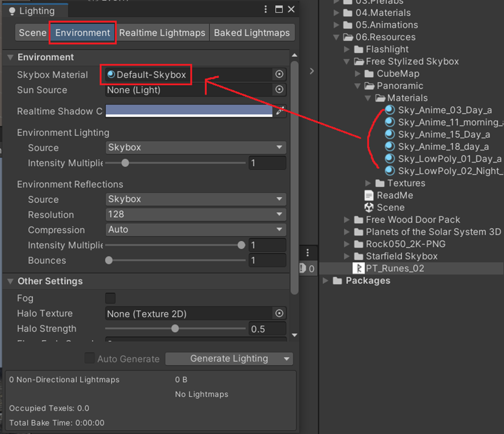This screenshot has height=434, width=504.
Task: Click the None (Texture 2D) Halo Texture field
Action: point(189,314)
